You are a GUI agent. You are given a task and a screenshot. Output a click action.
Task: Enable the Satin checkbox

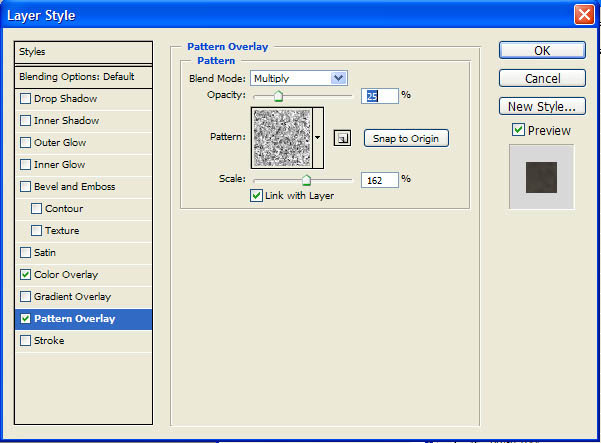[x=25, y=253]
